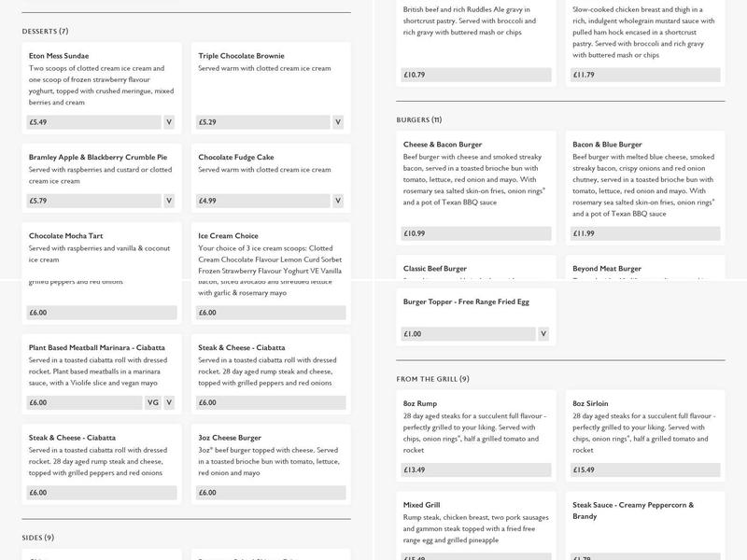
Task: Open the Bacon & Blue Burger item
Action: [607, 145]
